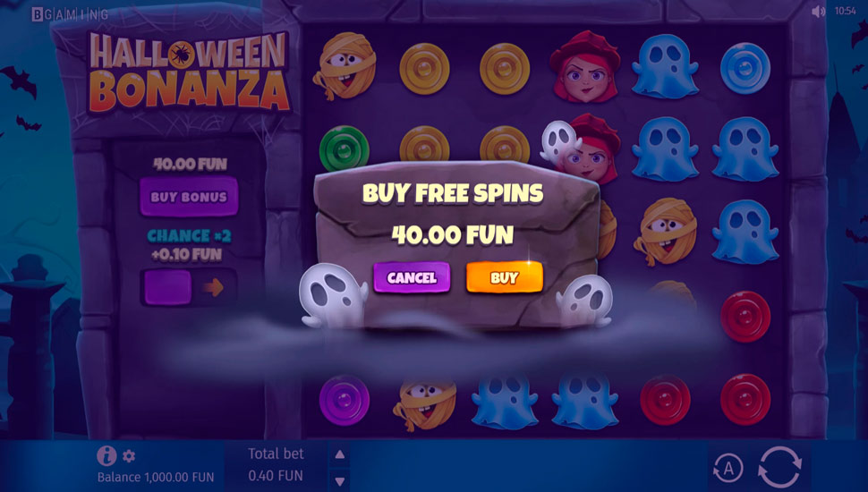The image size is (868, 492).
Task: Click the Balance amount text
Action: point(156,477)
